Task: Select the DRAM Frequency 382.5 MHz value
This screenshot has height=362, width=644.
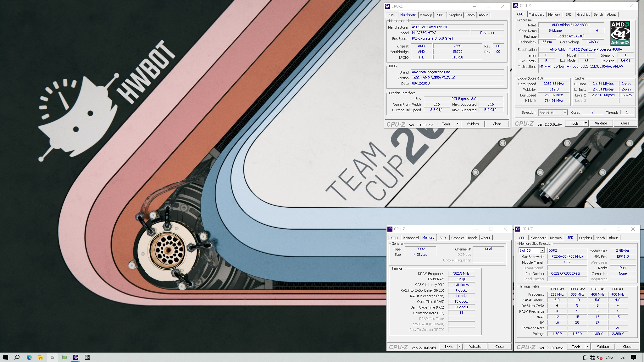Action: click(461, 274)
